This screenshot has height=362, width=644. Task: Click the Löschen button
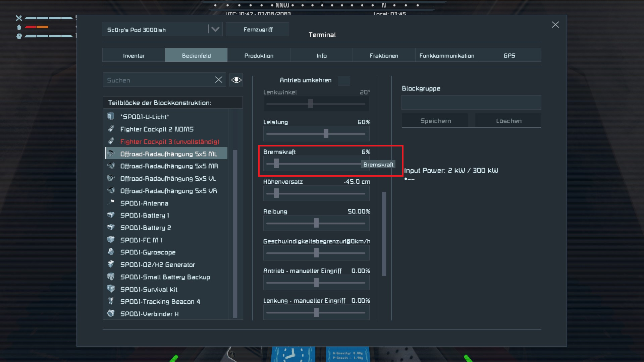[x=508, y=121]
